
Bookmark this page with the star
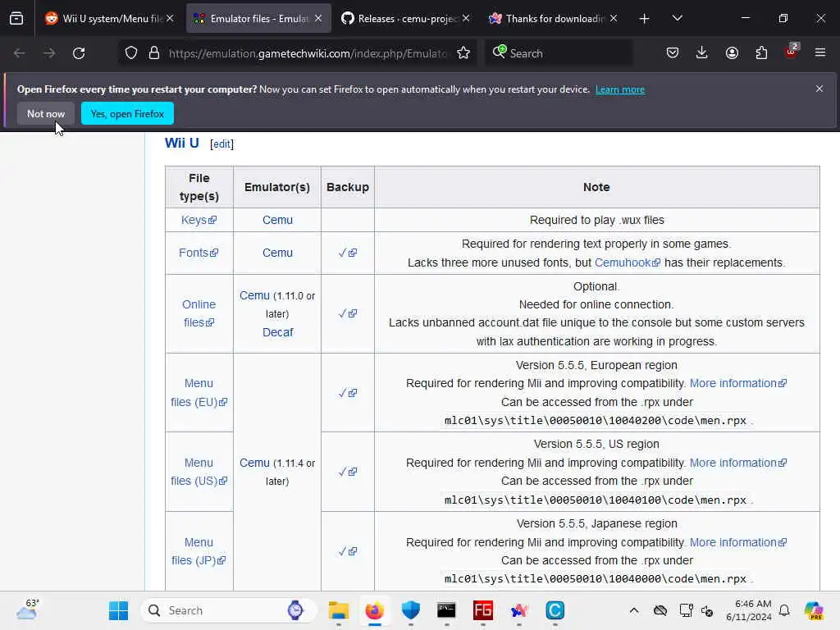[463, 53]
